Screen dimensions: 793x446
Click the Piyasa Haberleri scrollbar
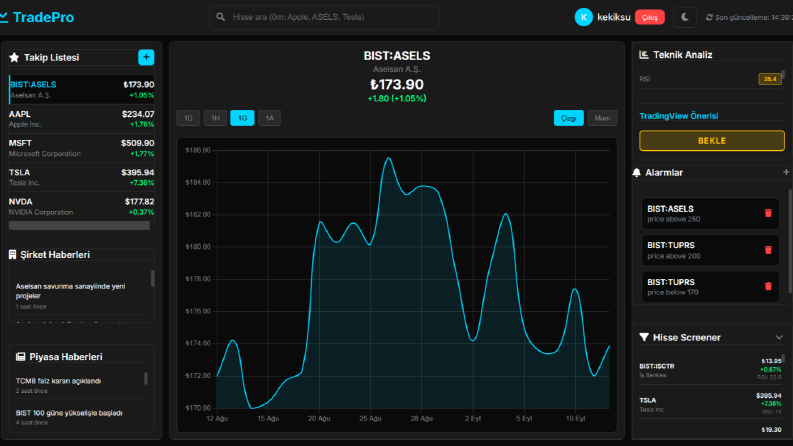[146, 378]
